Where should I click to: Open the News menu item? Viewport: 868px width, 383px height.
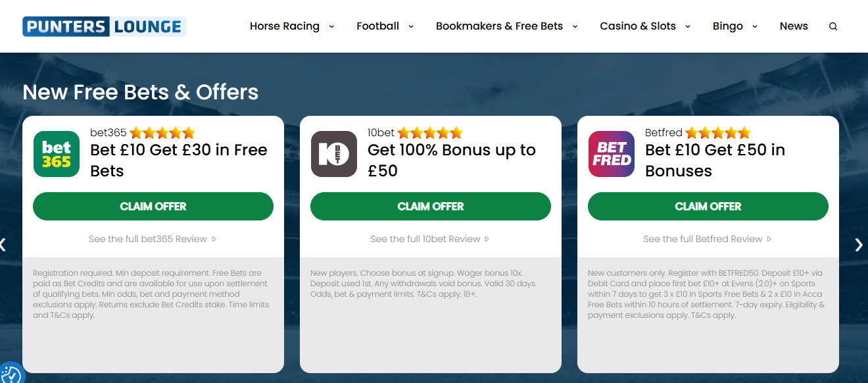pyautogui.click(x=794, y=26)
